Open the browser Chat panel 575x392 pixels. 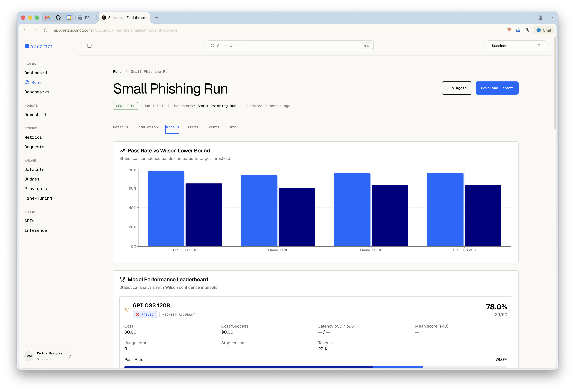pos(544,30)
